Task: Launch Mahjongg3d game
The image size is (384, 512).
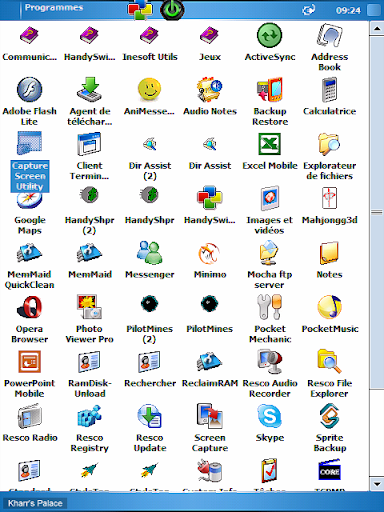Action: pos(329,198)
